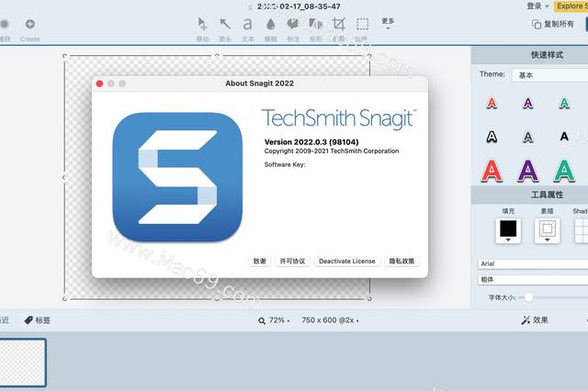Close the About Snagit 2022 dialog

99,84
